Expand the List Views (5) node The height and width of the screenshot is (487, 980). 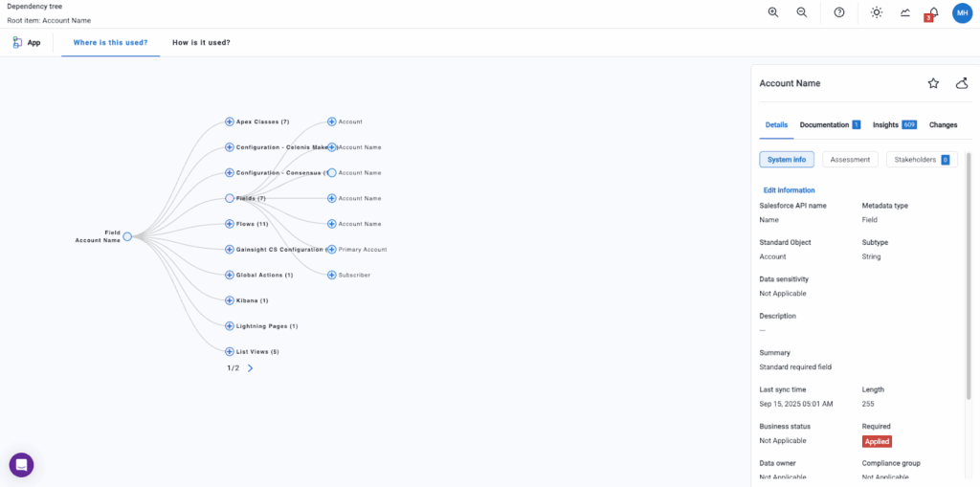(230, 352)
